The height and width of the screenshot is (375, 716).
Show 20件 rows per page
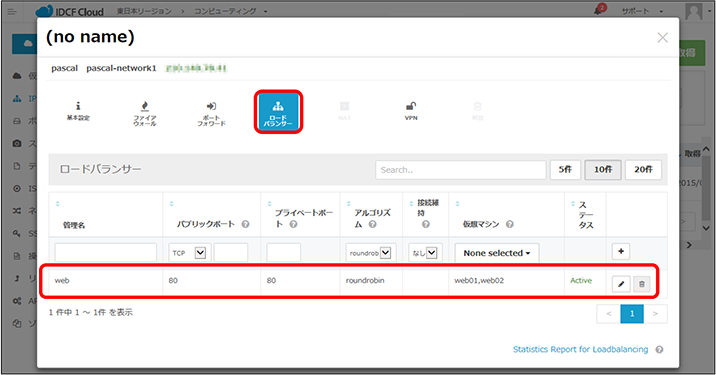click(643, 169)
